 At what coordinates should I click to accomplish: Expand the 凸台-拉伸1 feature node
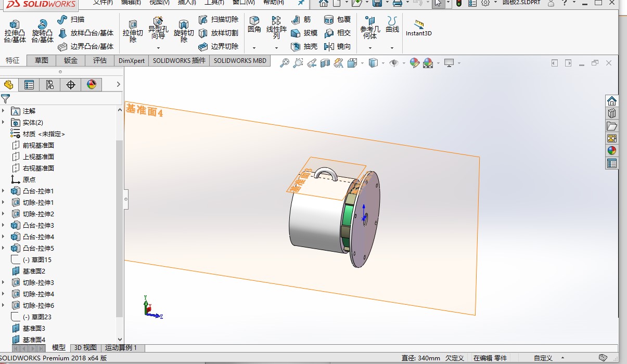tap(3, 191)
